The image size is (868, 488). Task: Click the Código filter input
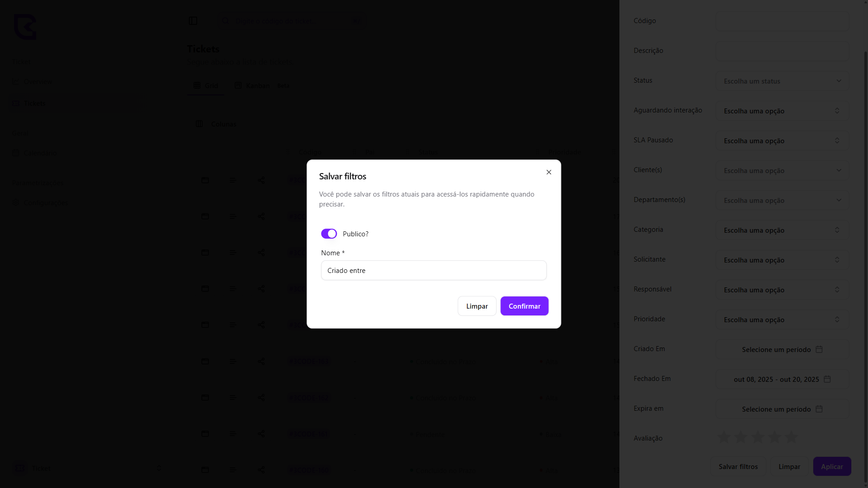[782, 21]
